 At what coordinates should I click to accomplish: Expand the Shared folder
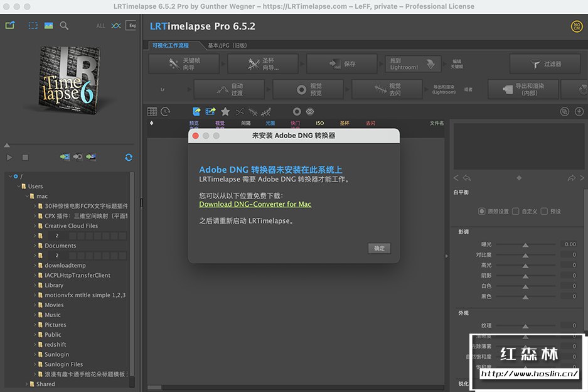click(26, 384)
